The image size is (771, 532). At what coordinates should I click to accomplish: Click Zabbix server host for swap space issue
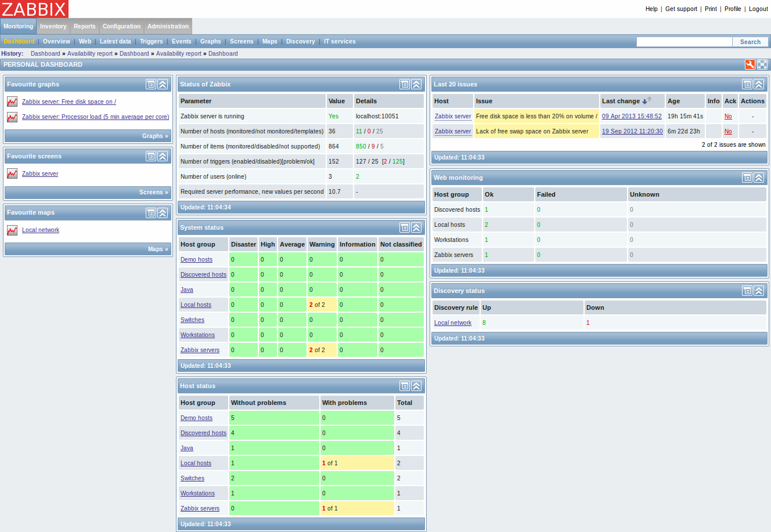pos(453,131)
